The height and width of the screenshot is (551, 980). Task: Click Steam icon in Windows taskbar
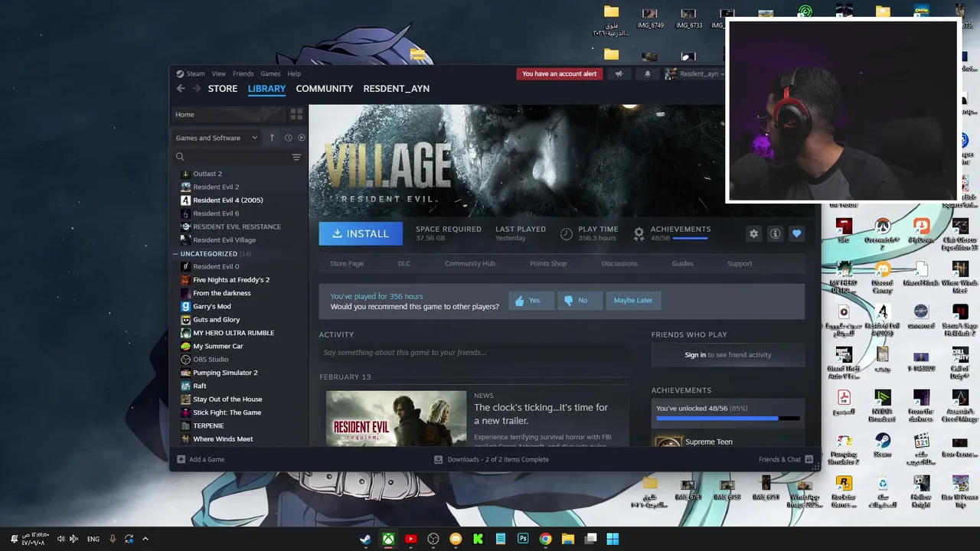(x=366, y=539)
